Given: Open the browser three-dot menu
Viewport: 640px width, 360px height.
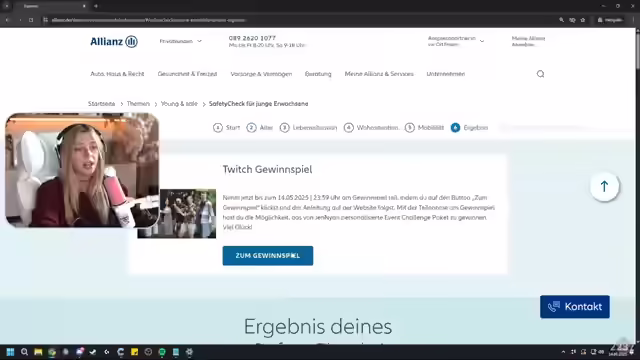Looking at the screenshot, I should 633,20.
